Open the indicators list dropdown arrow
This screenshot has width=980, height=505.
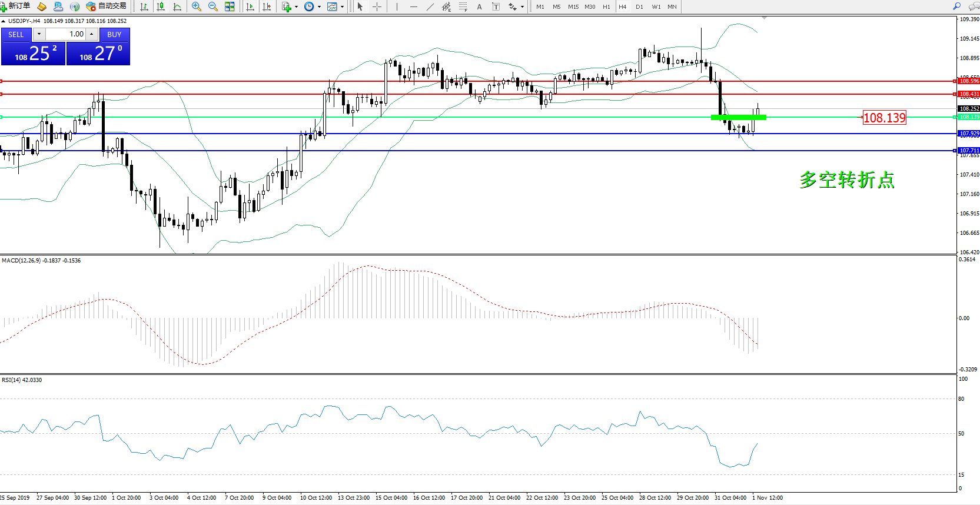296,7
